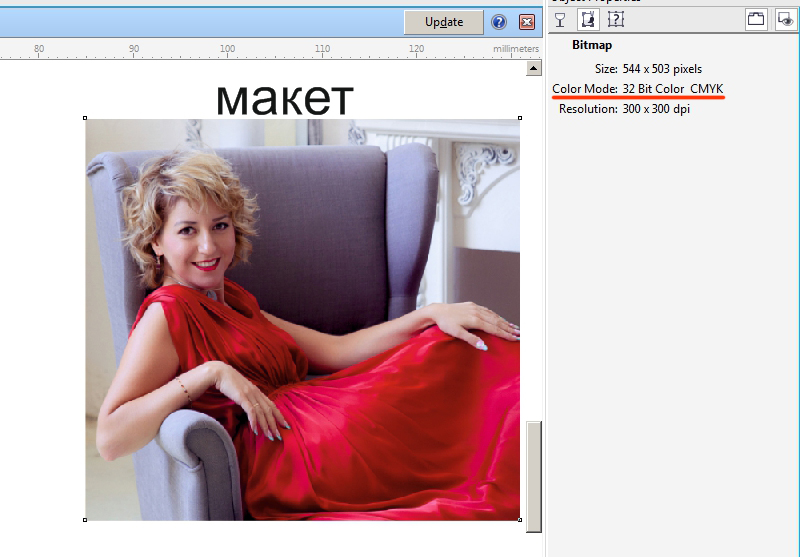This screenshot has width=800, height=557.
Task: Close the blue docker bar with red X
Action: coord(527,22)
